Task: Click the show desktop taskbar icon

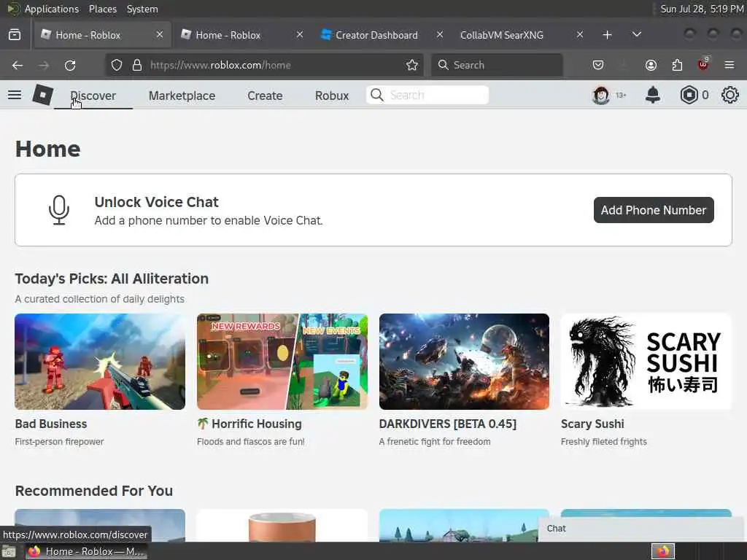Action: point(9,552)
